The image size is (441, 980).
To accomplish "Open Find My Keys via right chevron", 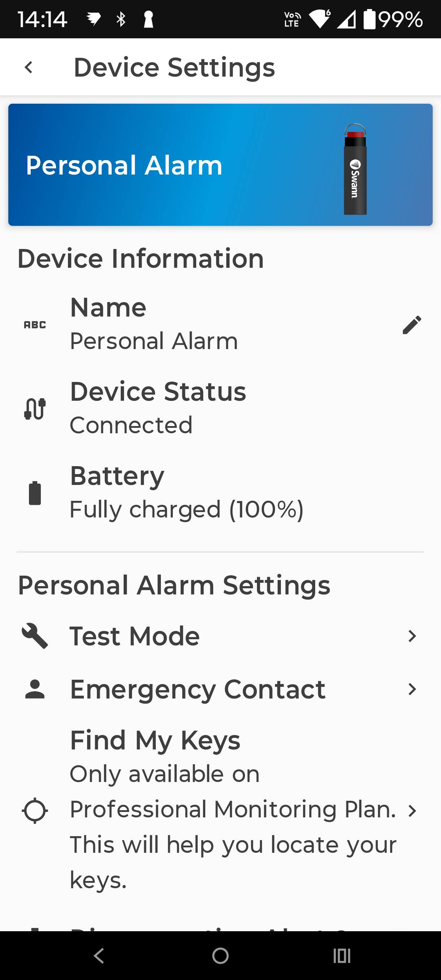I will coord(412,811).
